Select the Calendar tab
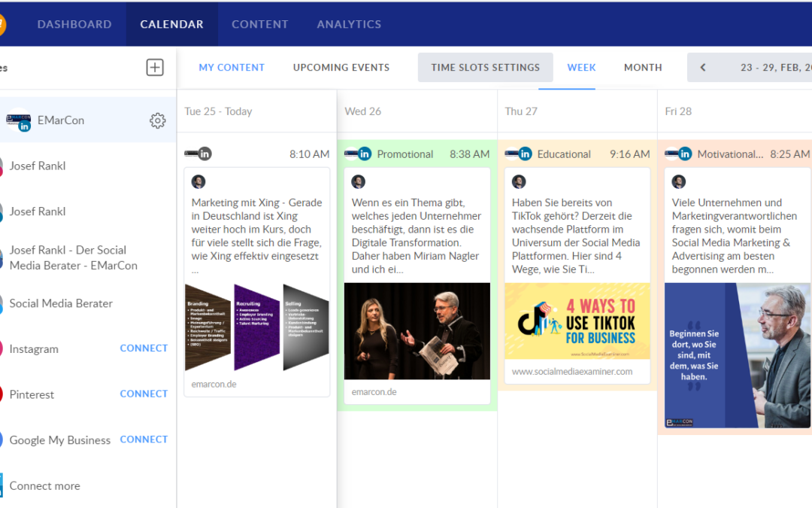The width and height of the screenshot is (812, 508). (172, 24)
